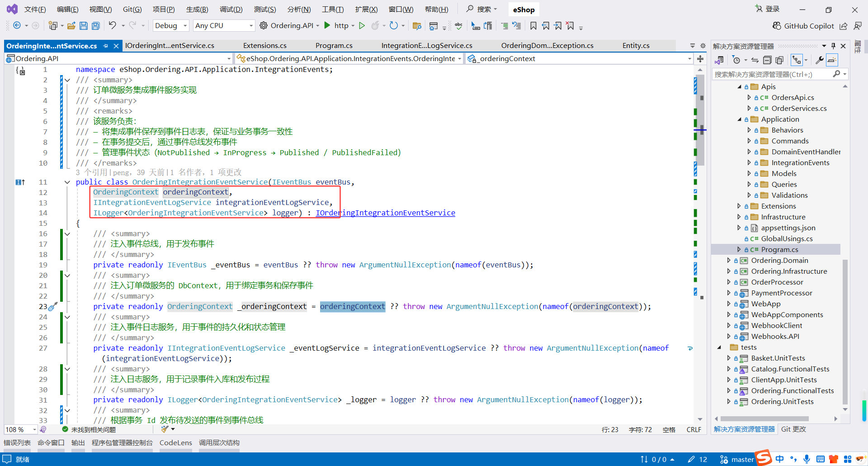Toggle auto-hide pin on Solution Explorer panel
The image size is (868, 466).
coord(833,46)
